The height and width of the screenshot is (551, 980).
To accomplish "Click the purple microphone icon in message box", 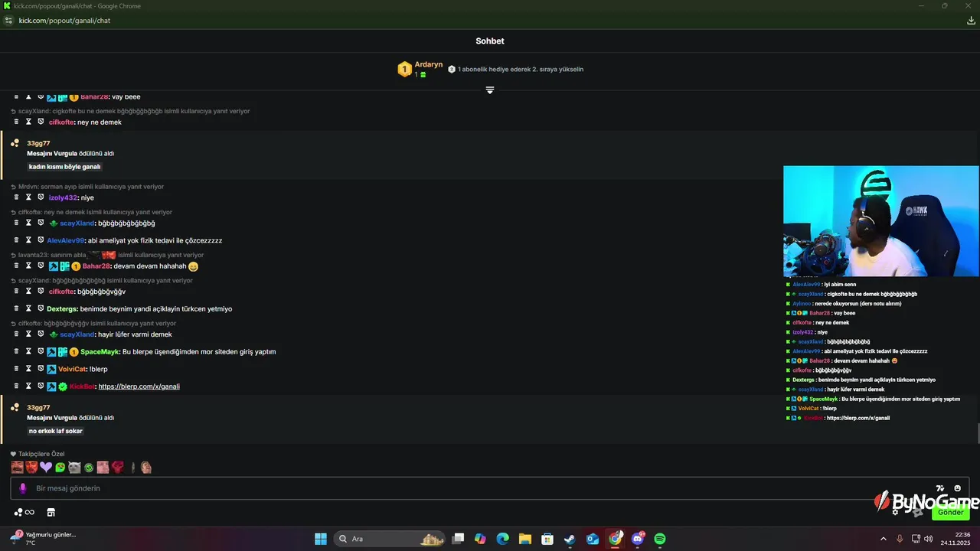I will [22, 488].
